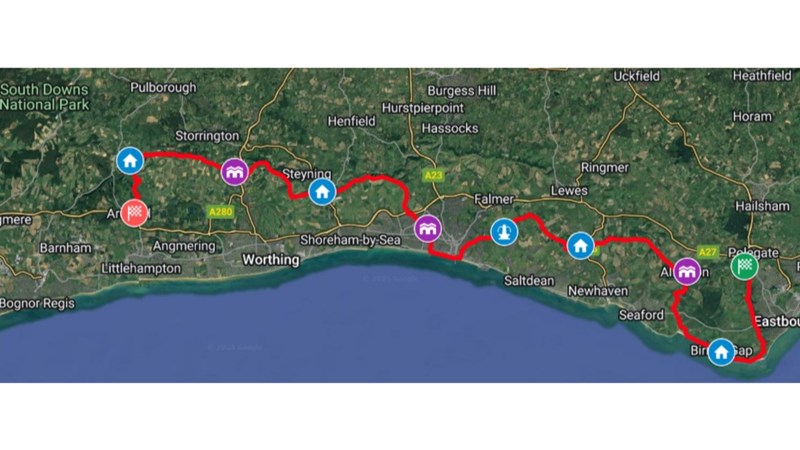Select the Uckfield town label

636,77
